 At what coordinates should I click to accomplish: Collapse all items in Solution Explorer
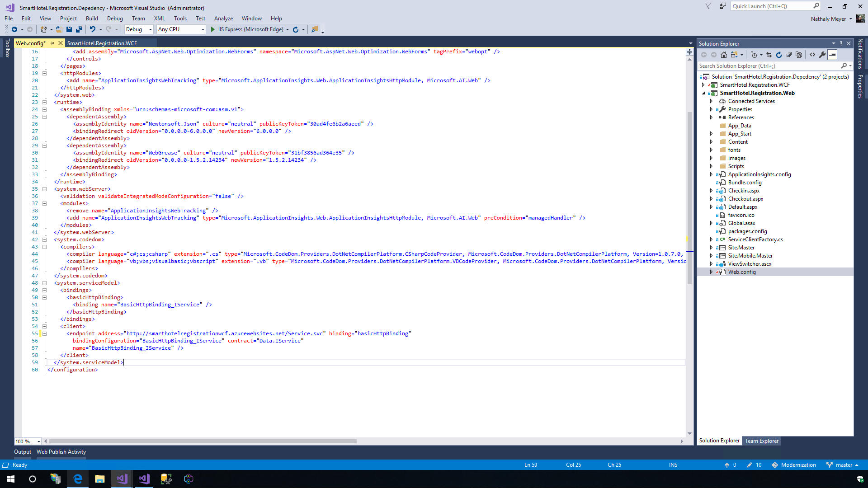(x=789, y=55)
